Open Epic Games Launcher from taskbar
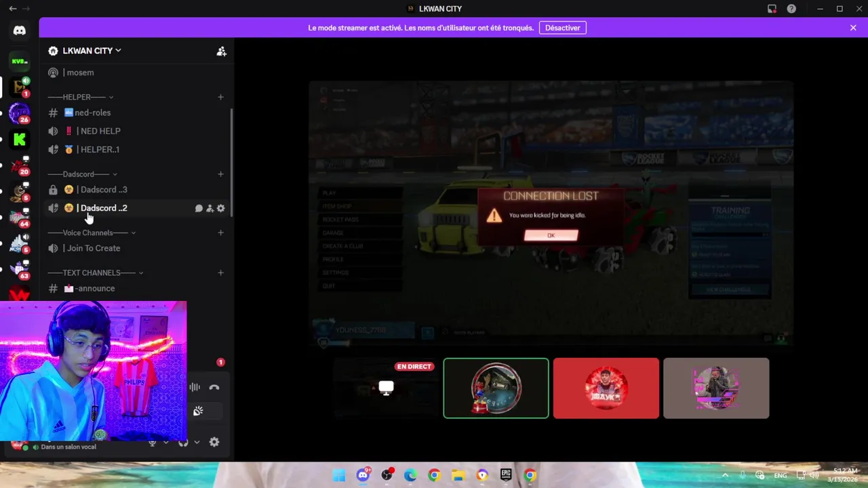 click(x=506, y=475)
